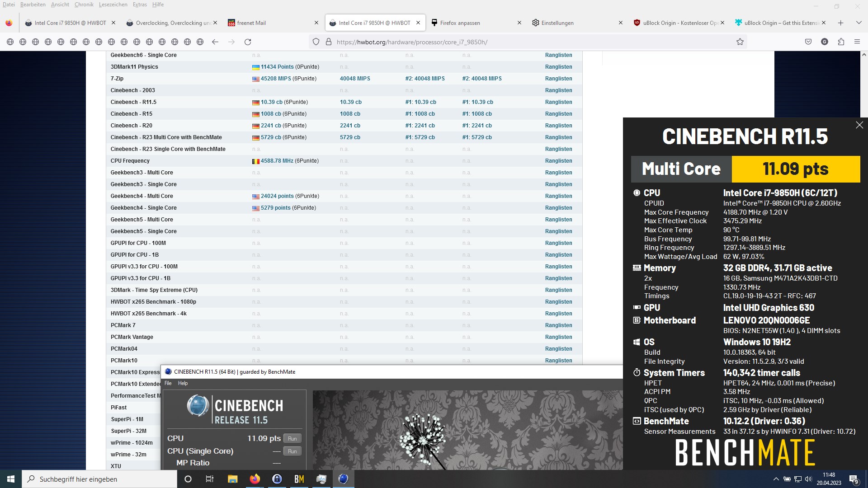Viewport: 868px width, 488px height.
Task: Open the 2241 cb Cinebench R20 score
Action: click(271, 126)
